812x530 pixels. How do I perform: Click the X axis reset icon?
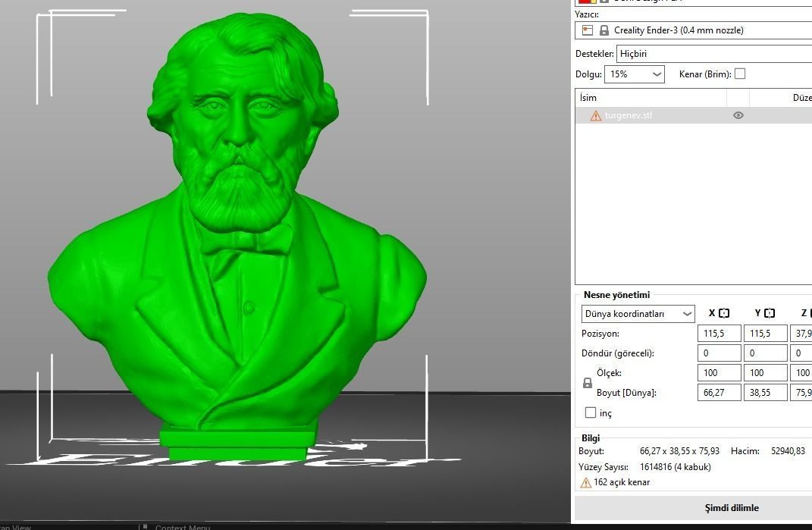(724, 313)
